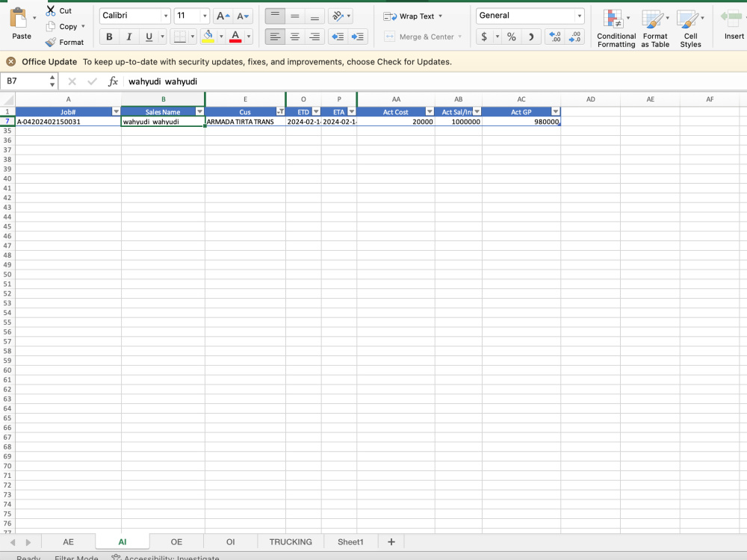The width and height of the screenshot is (747, 560).
Task: Open the text orientation options
Action: (341, 16)
